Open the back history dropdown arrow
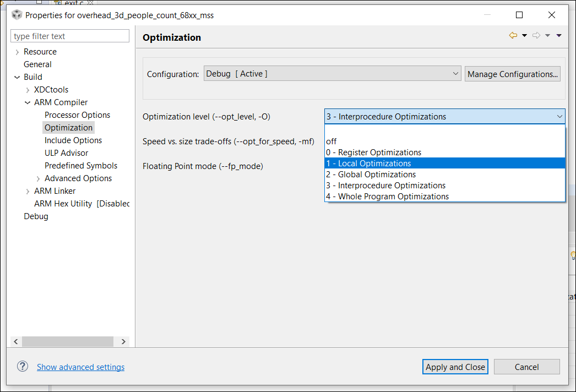The height and width of the screenshot is (392, 576). tap(524, 36)
